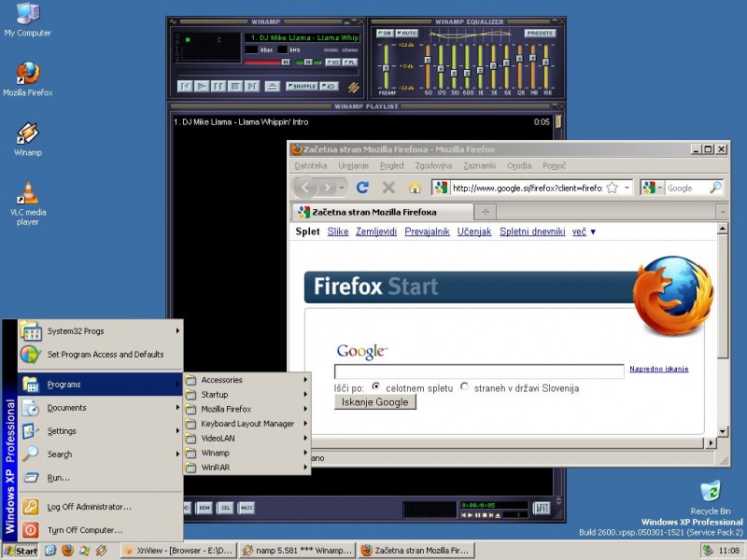
Task: Skip to next track in Winamp
Action: pyautogui.click(x=251, y=86)
